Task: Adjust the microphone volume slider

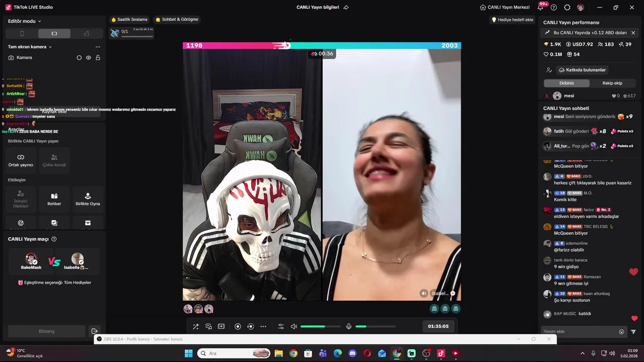Action: click(x=375, y=326)
